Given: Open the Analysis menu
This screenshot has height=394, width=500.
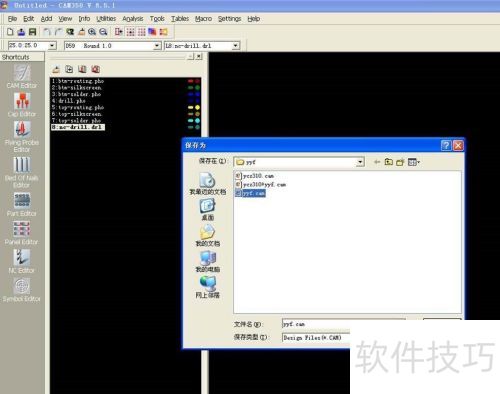Looking at the screenshot, I should (x=133, y=19).
